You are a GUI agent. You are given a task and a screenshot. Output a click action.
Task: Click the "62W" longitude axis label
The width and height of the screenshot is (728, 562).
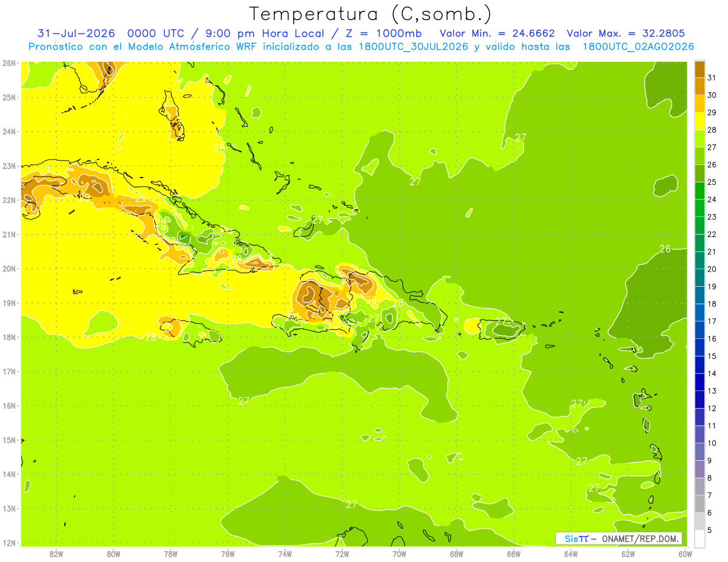(x=629, y=554)
